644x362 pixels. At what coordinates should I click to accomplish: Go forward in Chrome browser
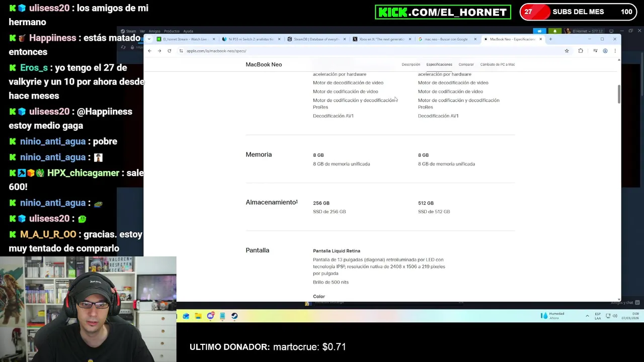point(159,51)
